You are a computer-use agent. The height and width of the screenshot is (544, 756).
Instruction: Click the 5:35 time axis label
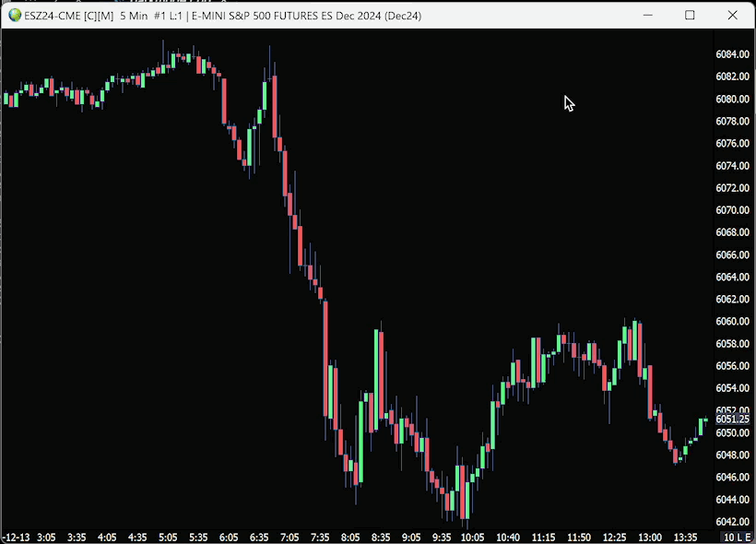198,538
